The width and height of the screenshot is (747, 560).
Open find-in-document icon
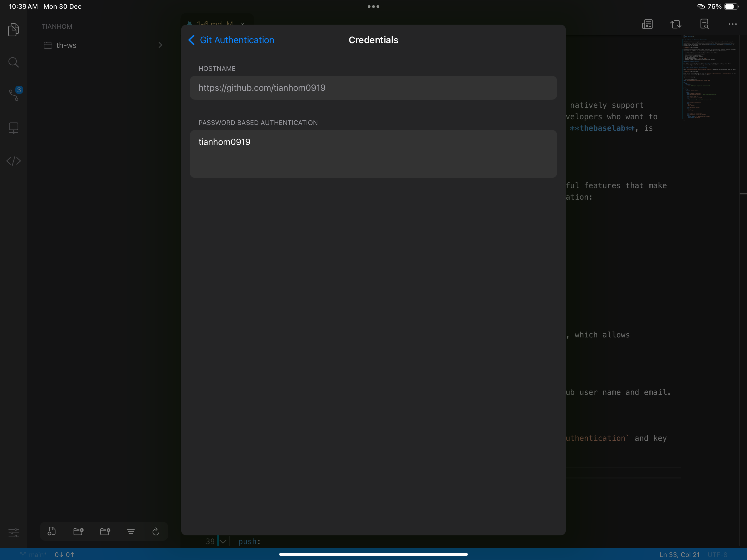(704, 24)
